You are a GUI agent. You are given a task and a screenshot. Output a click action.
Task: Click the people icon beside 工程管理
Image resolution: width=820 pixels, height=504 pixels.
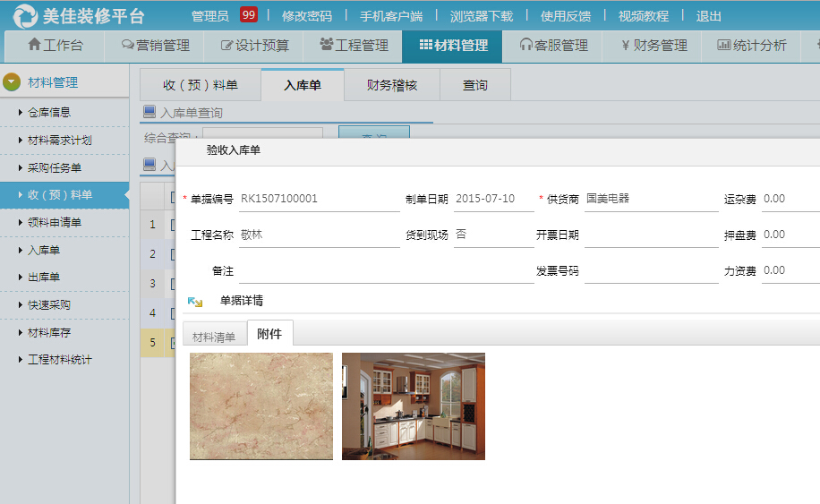coord(326,46)
